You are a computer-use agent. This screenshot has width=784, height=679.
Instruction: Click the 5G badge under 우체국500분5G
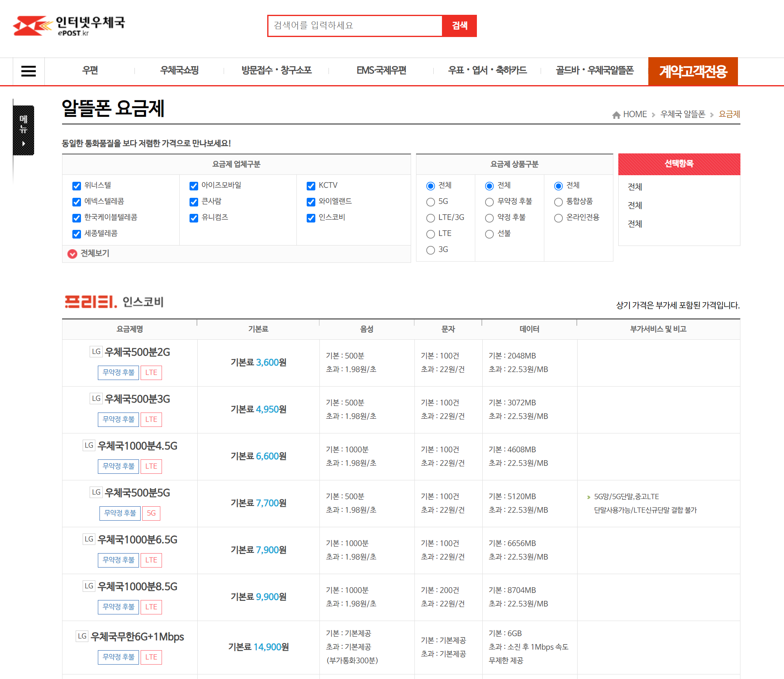coord(151,513)
